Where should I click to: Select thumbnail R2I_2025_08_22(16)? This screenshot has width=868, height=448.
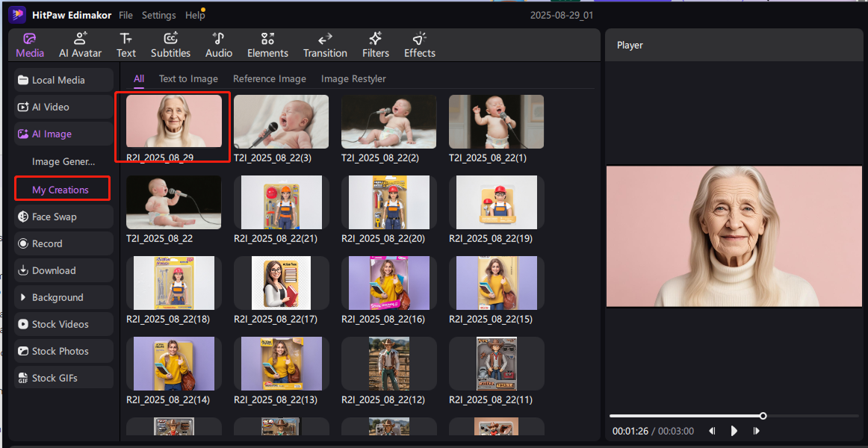coord(388,283)
